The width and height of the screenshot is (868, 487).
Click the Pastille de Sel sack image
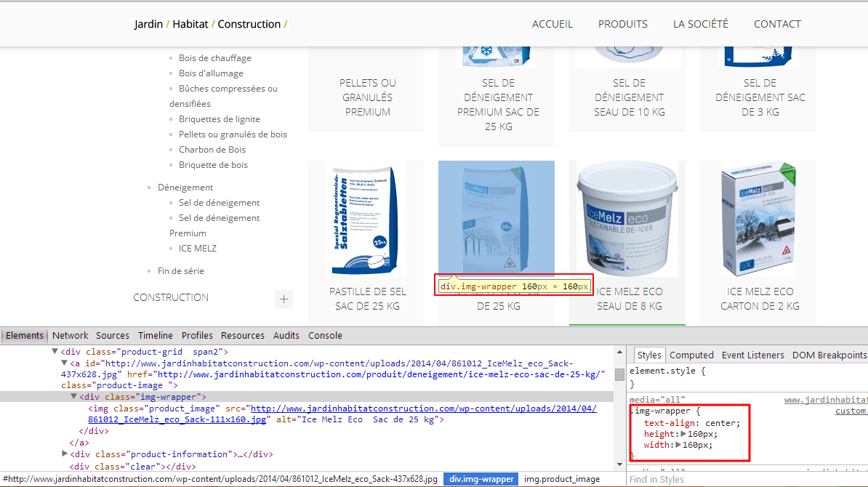[x=365, y=219]
